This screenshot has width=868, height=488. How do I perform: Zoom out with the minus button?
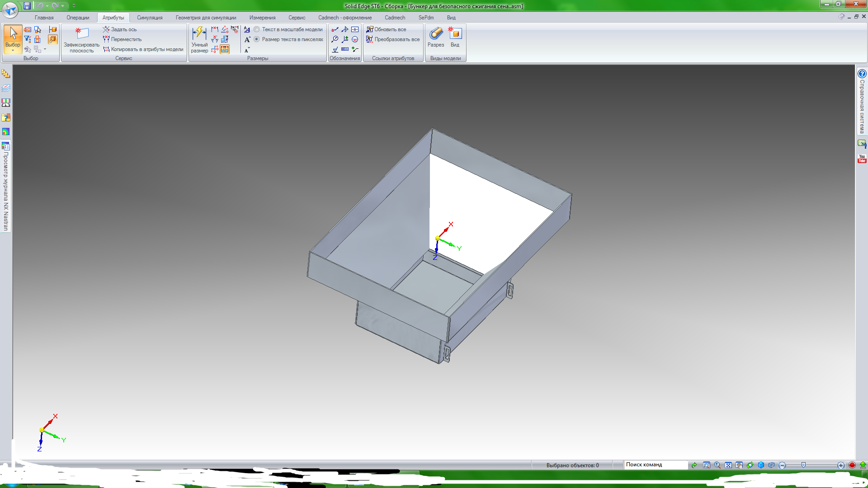tap(783, 465)
